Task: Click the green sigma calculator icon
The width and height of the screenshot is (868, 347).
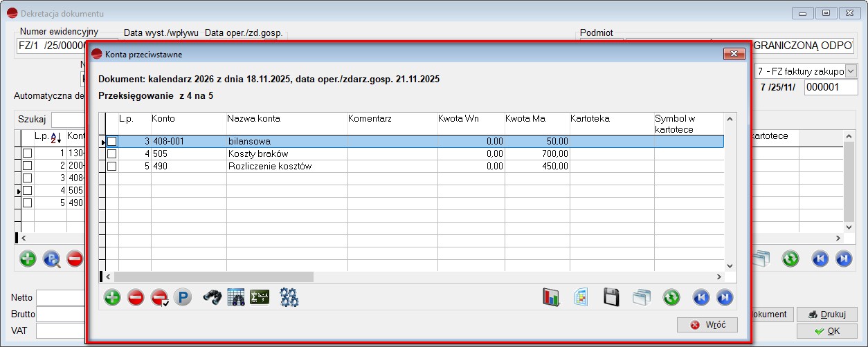Action: point(260,298)
